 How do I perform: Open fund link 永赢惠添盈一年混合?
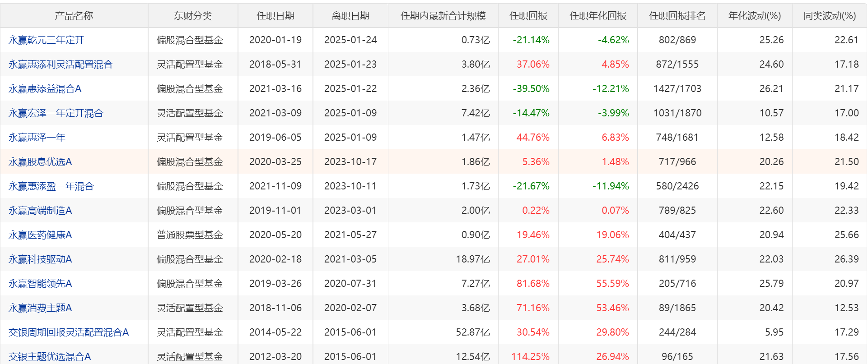[x=51, y=186]
